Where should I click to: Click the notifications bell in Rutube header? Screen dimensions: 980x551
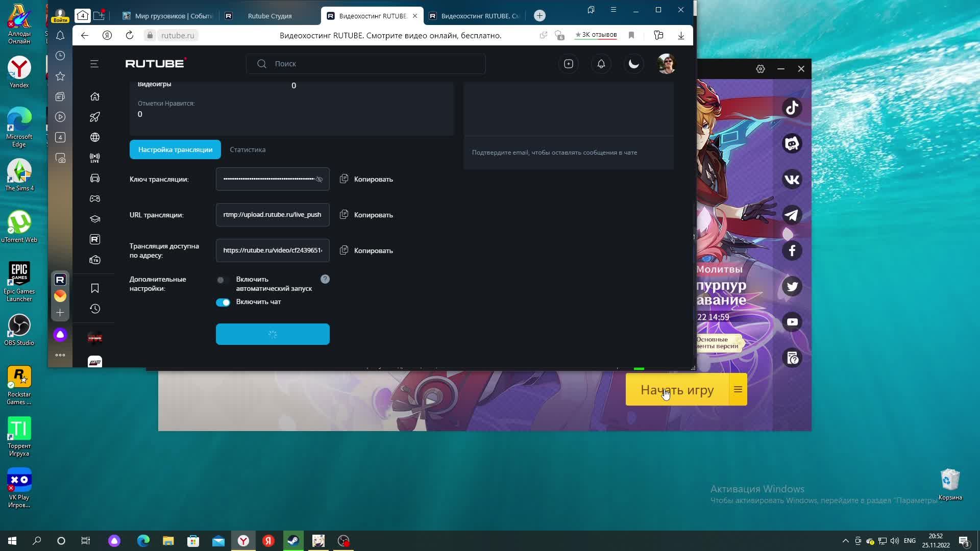point(601,64)
